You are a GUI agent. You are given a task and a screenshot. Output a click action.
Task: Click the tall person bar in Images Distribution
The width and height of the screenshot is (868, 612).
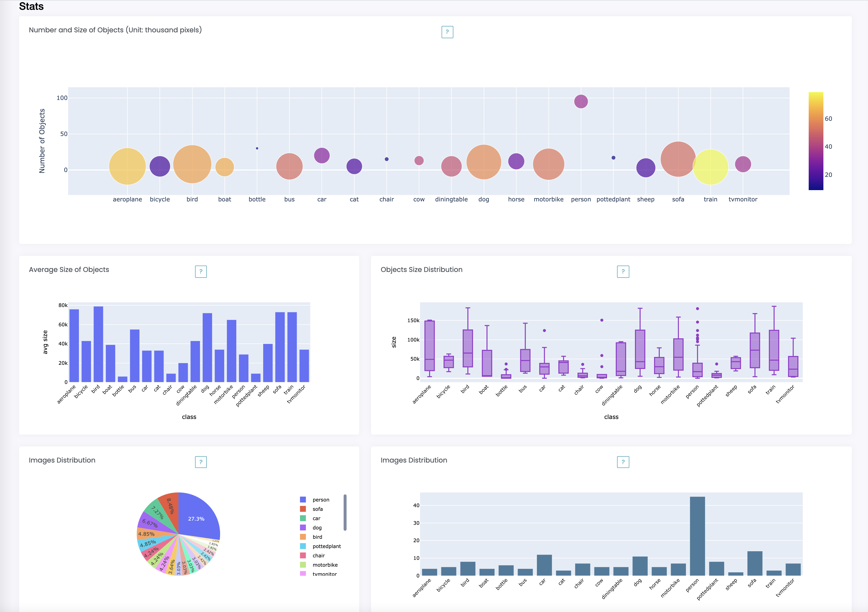click(697, 536)
